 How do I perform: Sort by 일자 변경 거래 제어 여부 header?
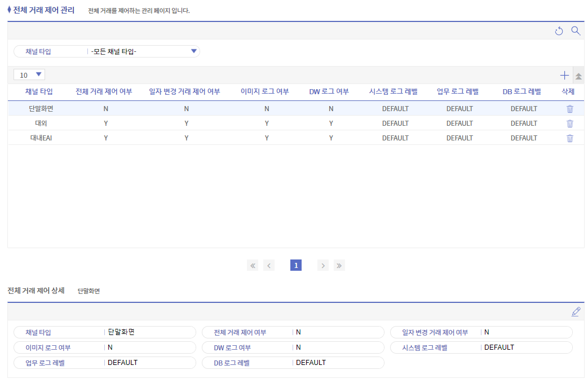click(x=184, y=91)
